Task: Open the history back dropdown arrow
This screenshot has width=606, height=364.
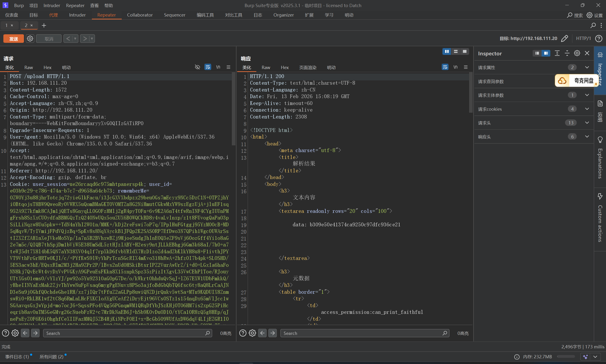Action: click(75, 39)
